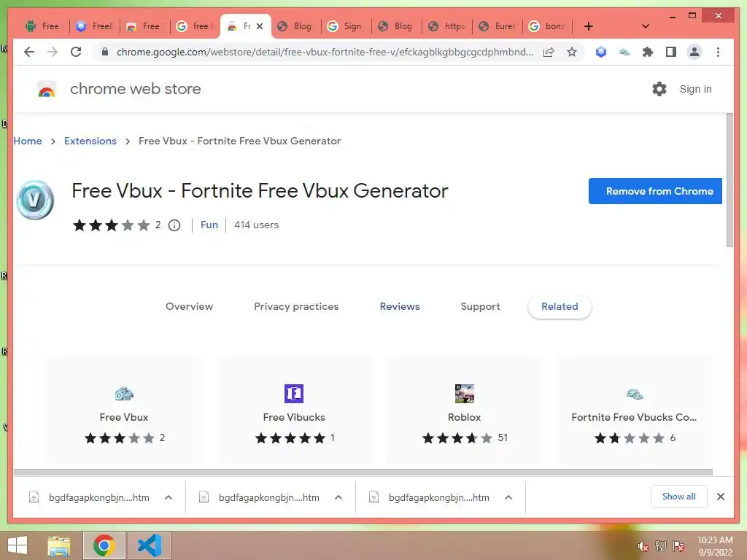Bookmark this page with the star icon
This screenshot has height=560, width=747.
click(572, 52)
